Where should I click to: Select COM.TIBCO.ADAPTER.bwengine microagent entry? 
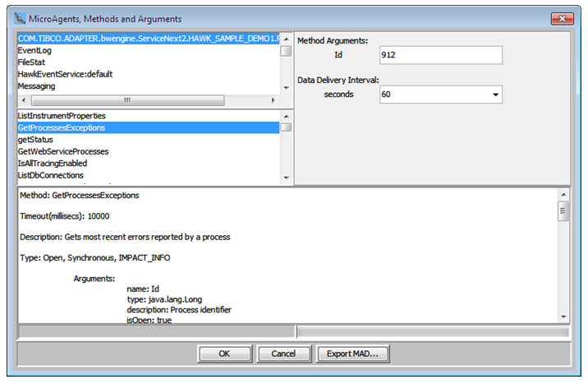tap(149, 39)
